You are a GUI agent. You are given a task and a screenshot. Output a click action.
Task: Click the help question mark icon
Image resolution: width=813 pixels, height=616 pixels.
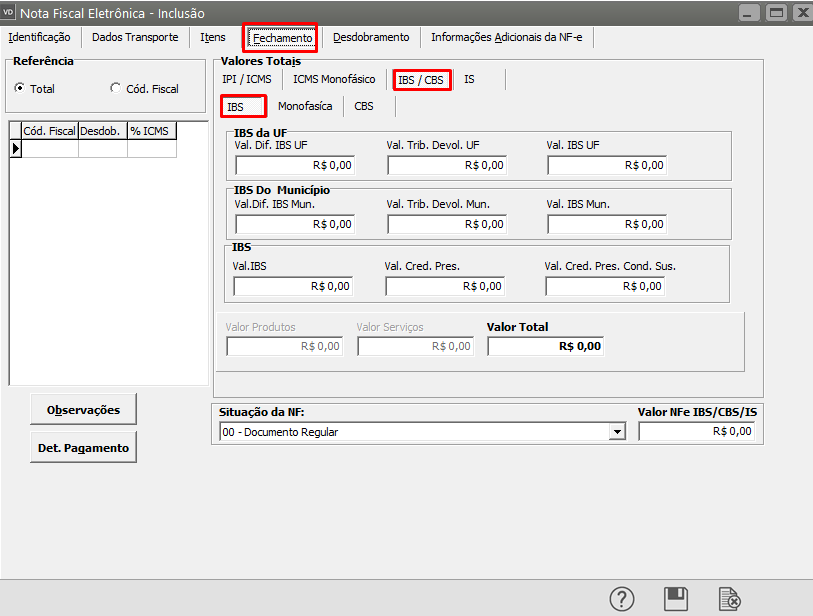(x=622, y=598)
